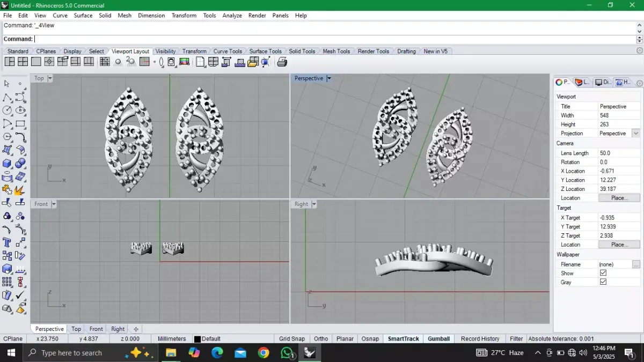Viewport: 644px width, 362px height.
Task: Open the Surface menu
Action: point(83,16)
